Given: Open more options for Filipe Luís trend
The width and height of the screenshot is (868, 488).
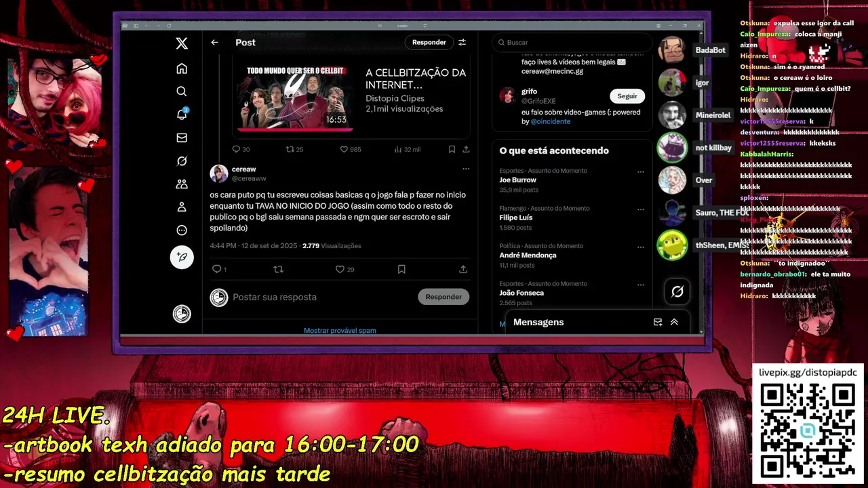Looking at the screenshot, I should coord(640,209).
